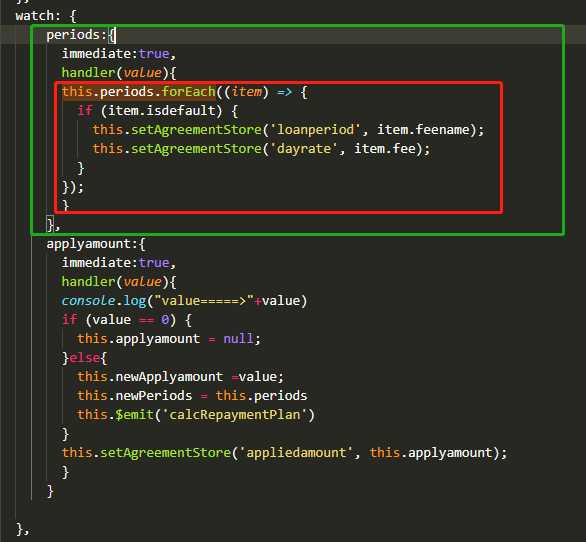Screen dimensions: 586x542
Task: Place cursor on the "applyamount:{" watcher key
Action: pos(95,244)
